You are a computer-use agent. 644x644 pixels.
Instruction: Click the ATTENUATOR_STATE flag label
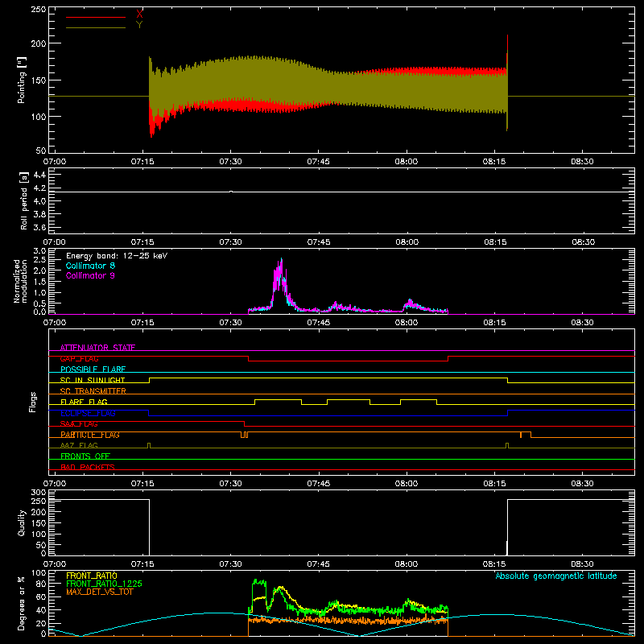(97, 348)
